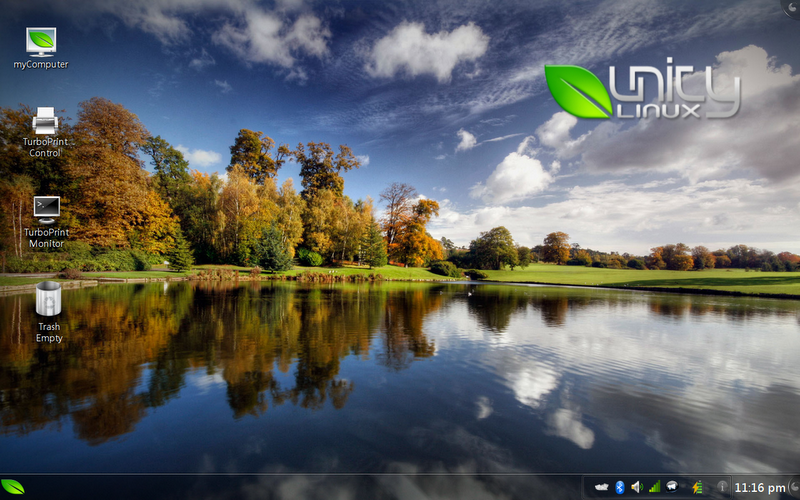This screenshot has height=500, width=800.
Task: Open the network signal bars icon
Action: (x=654, y=487)
